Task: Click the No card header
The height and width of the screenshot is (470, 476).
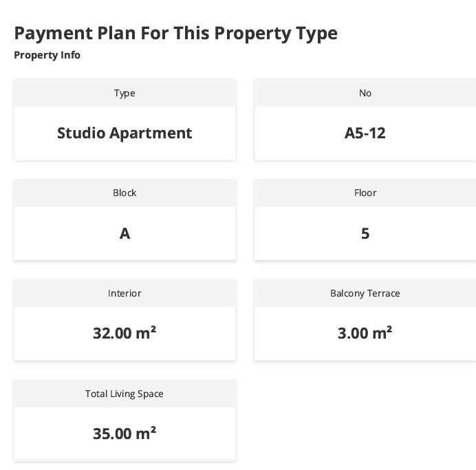Action: 365,93
